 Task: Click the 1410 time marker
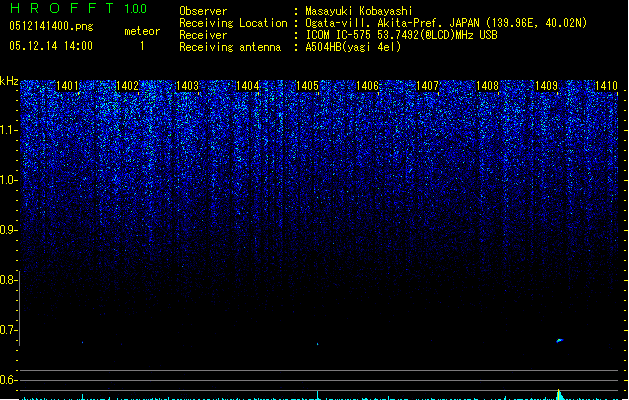tap(606, 85)
